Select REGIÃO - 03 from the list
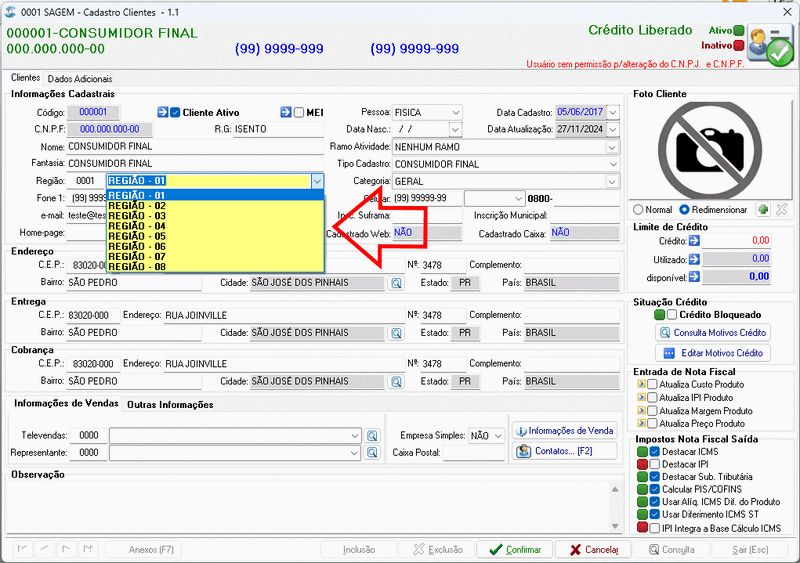Screen dimensions: 800x563 (215, 216)
